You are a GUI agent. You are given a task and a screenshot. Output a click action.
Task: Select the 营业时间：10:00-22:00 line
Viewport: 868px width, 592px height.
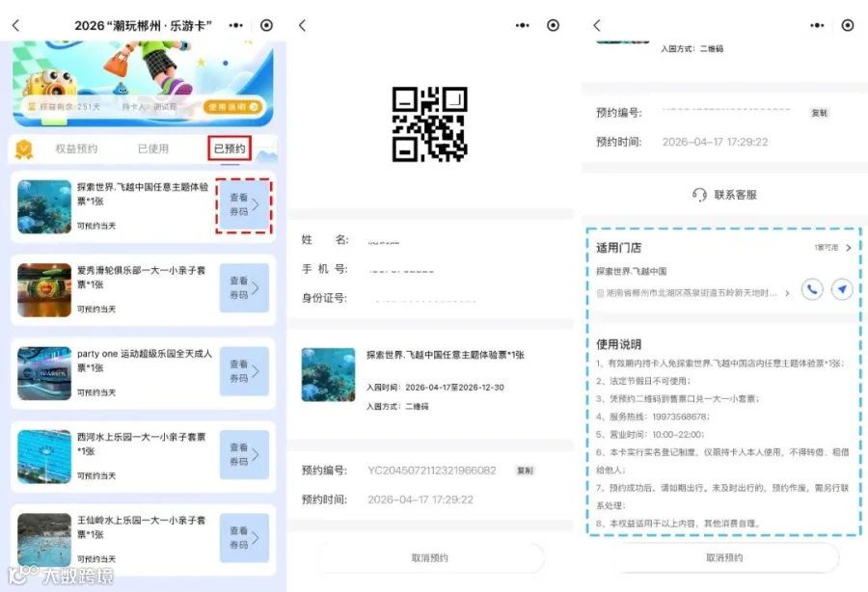(650, 434)
